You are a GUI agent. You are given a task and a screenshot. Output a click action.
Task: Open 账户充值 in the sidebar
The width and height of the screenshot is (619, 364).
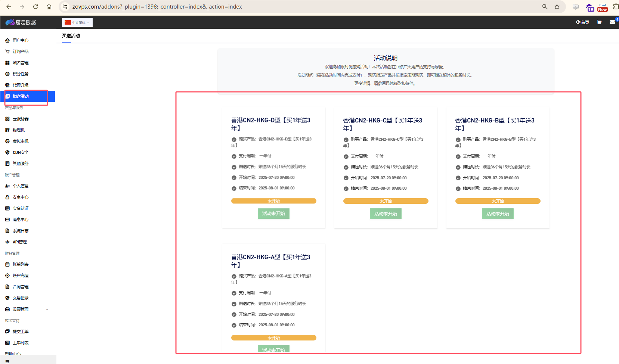click(x=21, y=276)
